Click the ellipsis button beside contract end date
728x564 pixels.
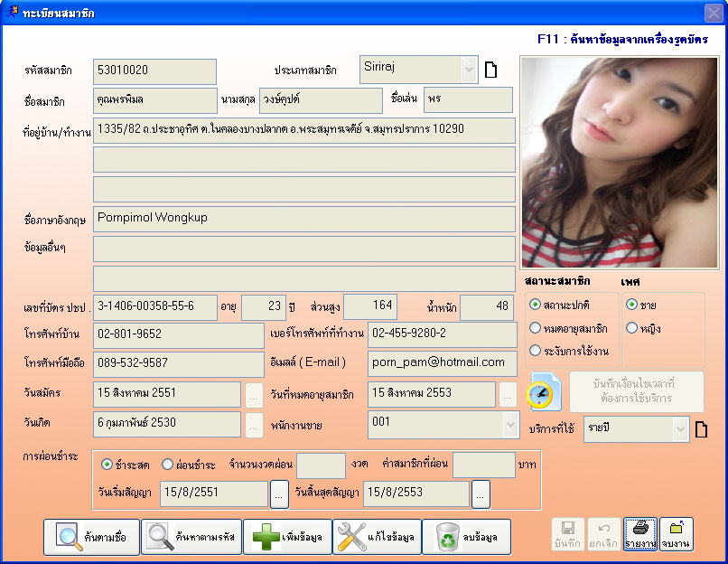click(x=481, y=494)
